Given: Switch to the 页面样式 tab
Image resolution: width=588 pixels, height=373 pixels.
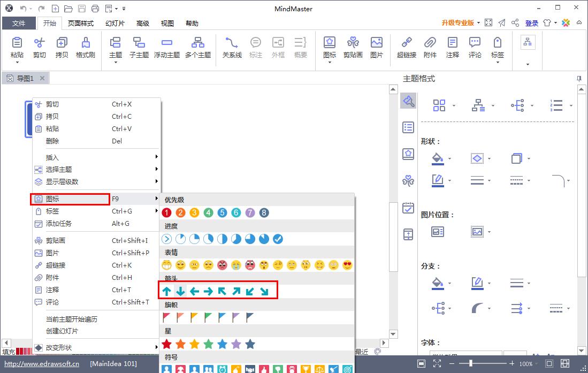Looking at the screenshot, I should point(81,23).
